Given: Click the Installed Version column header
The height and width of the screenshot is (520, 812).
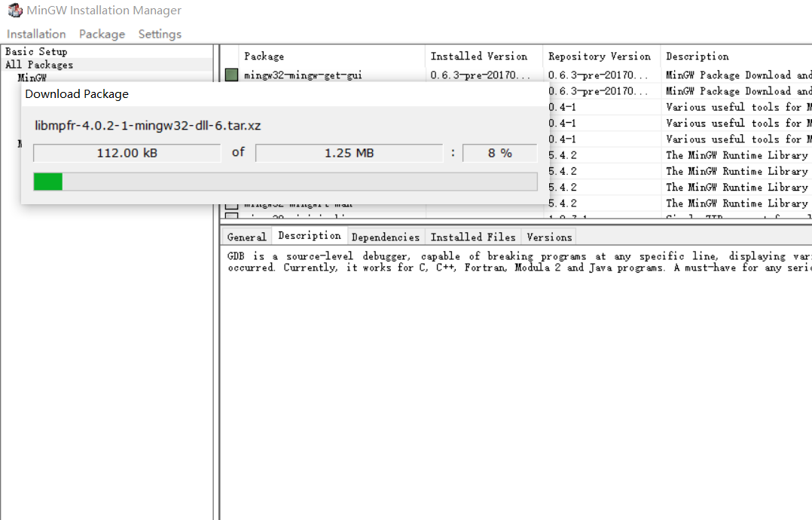Looking at the screenshot, I should tap(484, 56).
